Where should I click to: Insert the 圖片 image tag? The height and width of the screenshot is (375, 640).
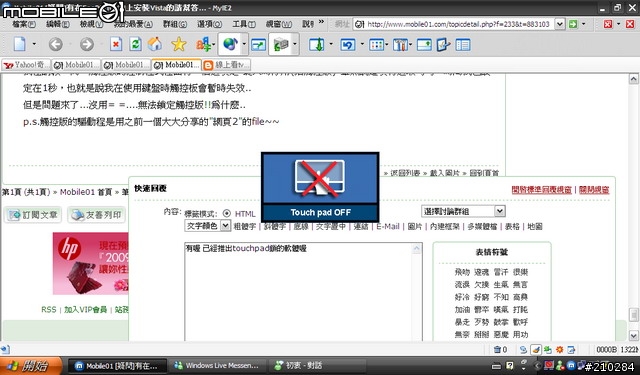pos(414,226)
